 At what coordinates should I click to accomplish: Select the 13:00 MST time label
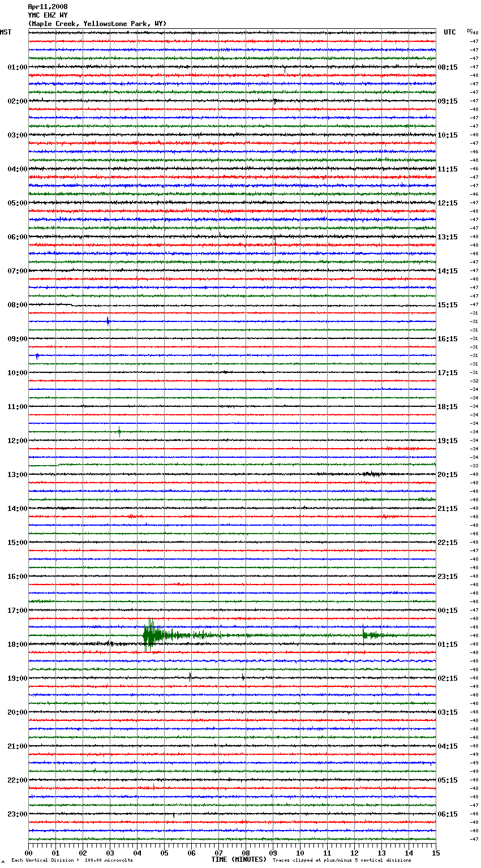coord(18,475)
